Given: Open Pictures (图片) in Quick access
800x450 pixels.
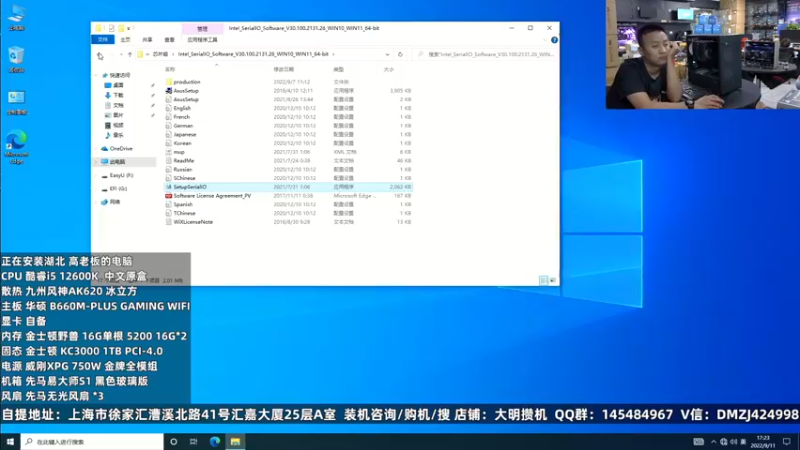Looking at the screenshot, I should [118, 115].
